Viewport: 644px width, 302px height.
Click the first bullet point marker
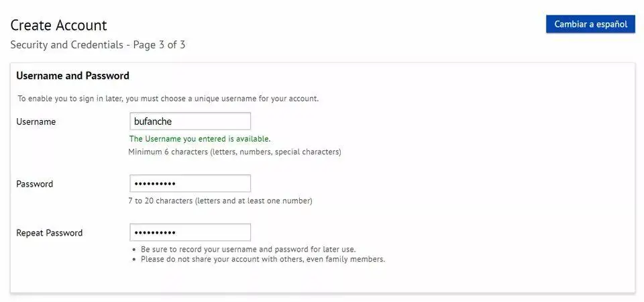pos(136,250)
